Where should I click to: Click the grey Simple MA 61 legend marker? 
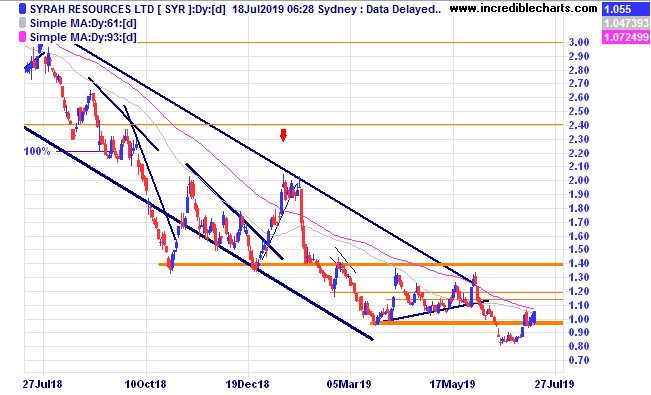(22, 23)
